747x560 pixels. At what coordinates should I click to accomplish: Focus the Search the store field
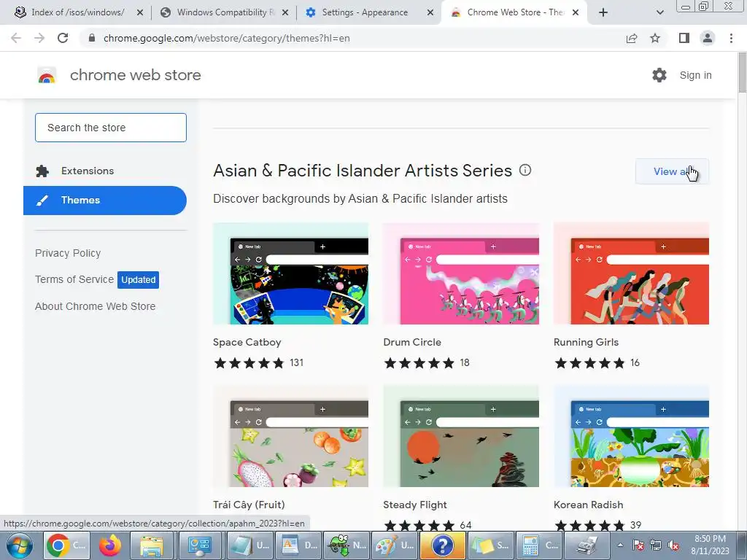111,128
